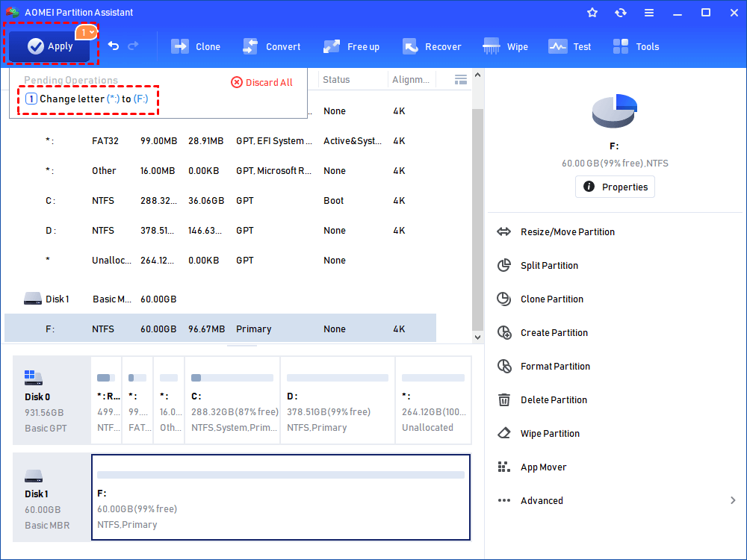Select the C: NTFS partition row
The image size is (747, 560).
click(x=220, y=200)
